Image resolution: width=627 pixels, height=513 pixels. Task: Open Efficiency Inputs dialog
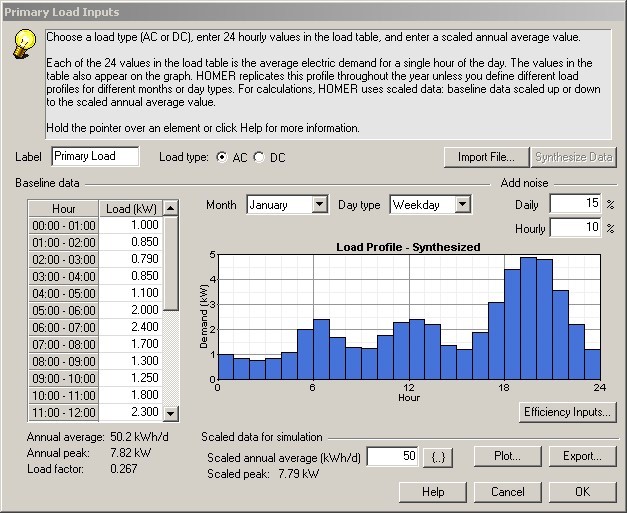point(567,412)
